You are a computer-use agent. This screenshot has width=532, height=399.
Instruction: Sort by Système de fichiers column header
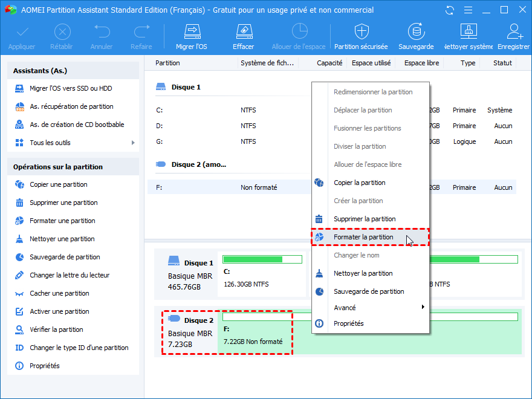(x=267, y=63)
